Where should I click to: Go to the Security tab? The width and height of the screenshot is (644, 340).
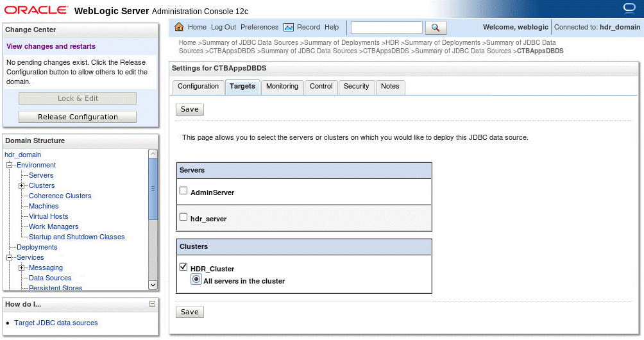click(357, 87)
